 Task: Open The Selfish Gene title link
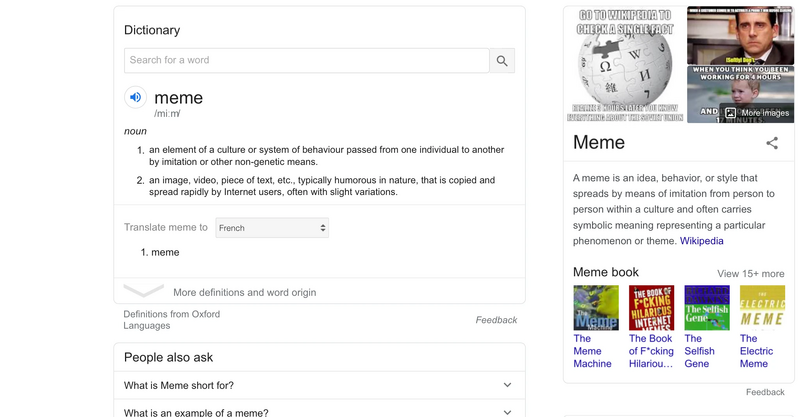point(699,351)
